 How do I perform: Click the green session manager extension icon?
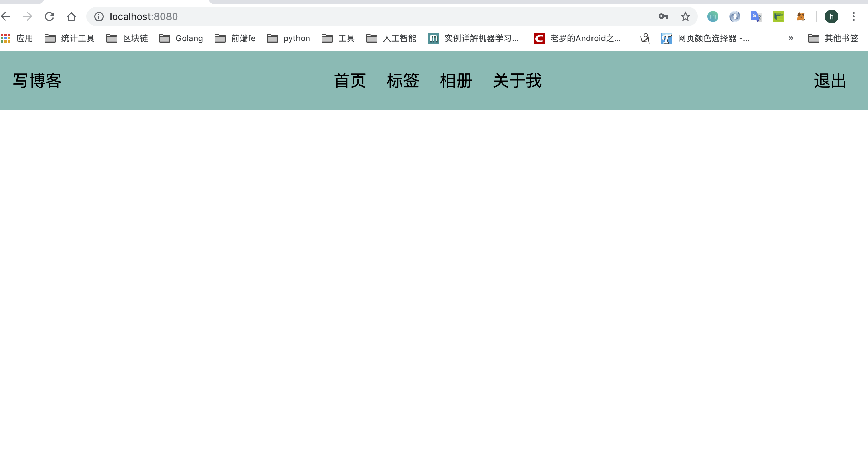click(778, 16)
